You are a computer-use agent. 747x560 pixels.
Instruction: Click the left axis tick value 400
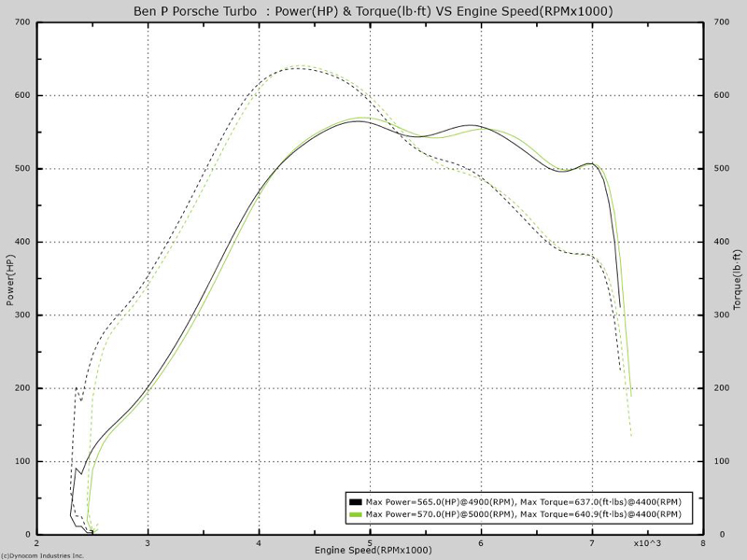coord(22,242)
